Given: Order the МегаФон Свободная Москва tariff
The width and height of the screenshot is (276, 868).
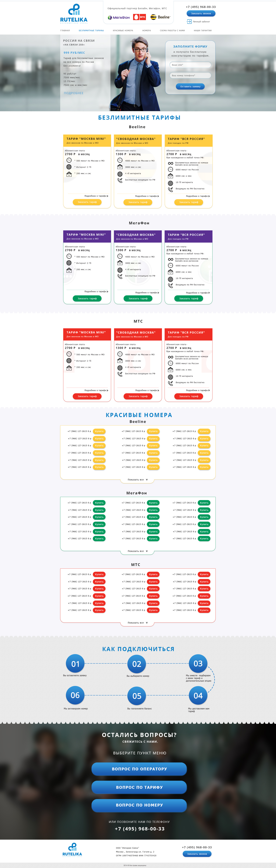Looking at the screenshot, I should (x=138, y=299).
